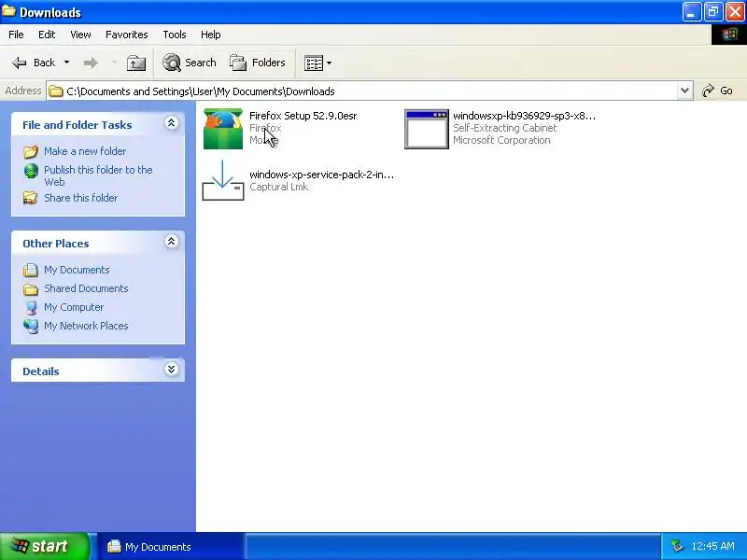Click the Forward arrow icon
The image size is (747, 560).
[91, 63]
